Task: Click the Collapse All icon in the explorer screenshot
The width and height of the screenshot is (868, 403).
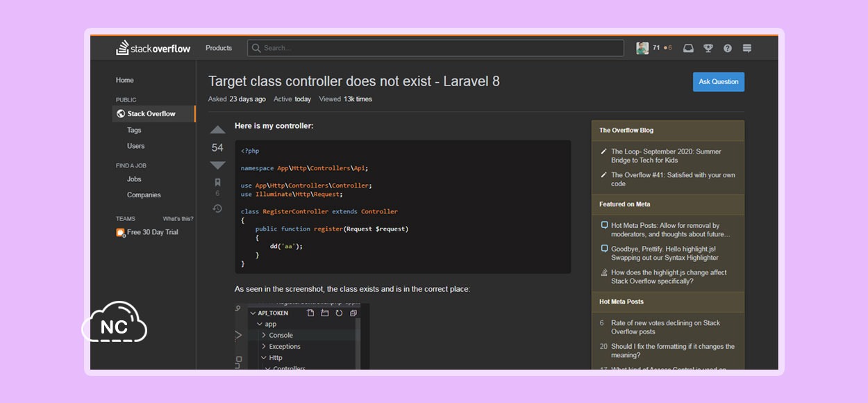Action: coord(353,313)
